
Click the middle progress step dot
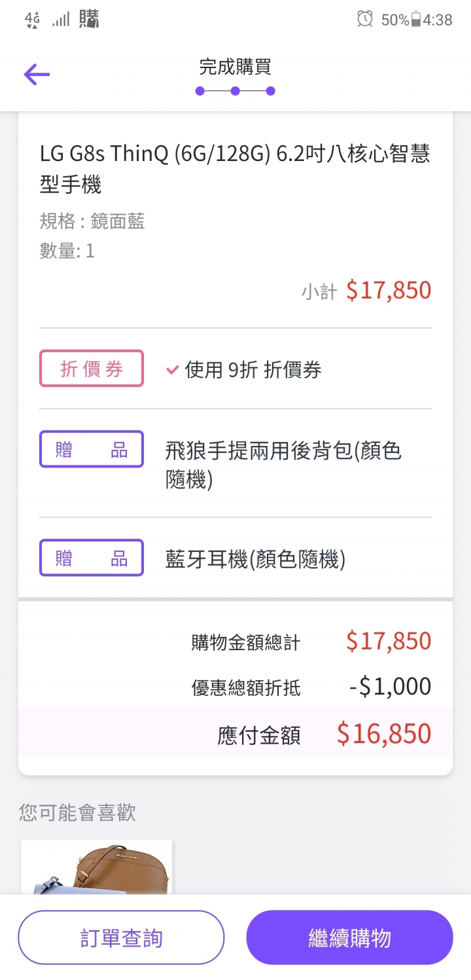235,91
